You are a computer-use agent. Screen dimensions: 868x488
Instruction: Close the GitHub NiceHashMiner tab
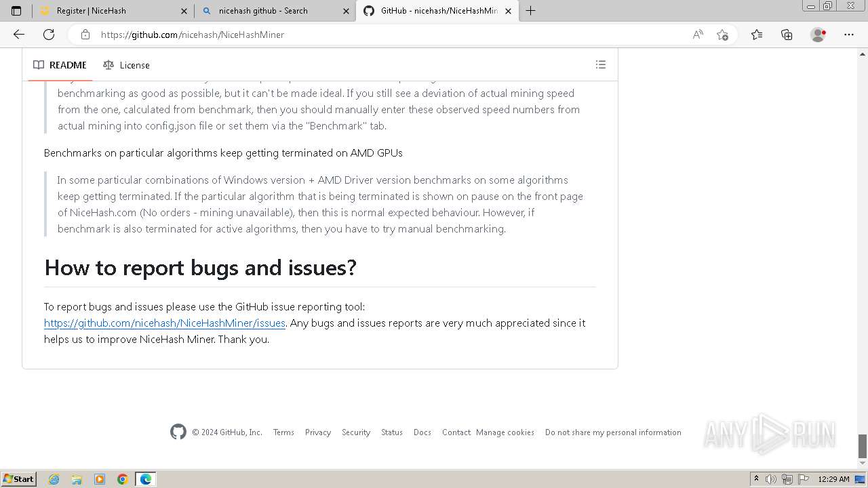tap(508, 11)
